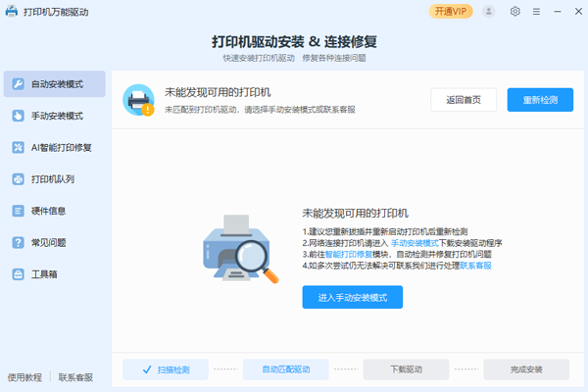Follow the 联系客服 link in tip 4
The image size is (588, 392).
click(475, 266)
